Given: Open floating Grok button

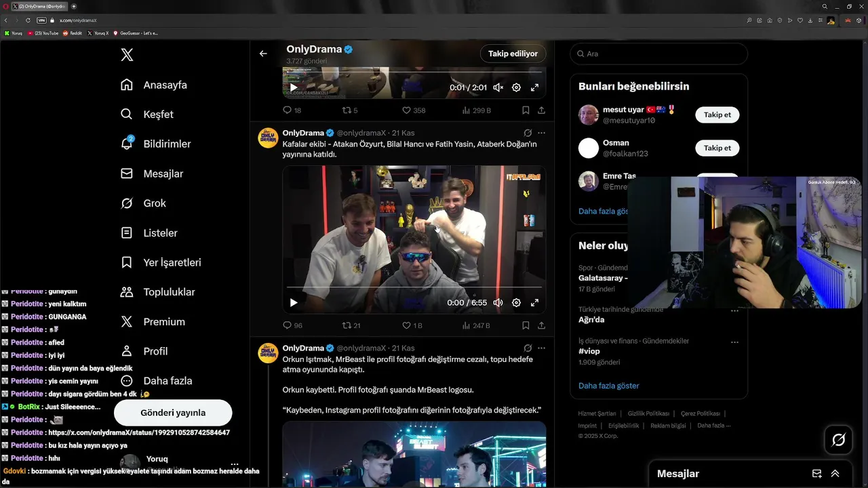Looking at the screenshot, I should pyautogui.click(x=838, y=441).
